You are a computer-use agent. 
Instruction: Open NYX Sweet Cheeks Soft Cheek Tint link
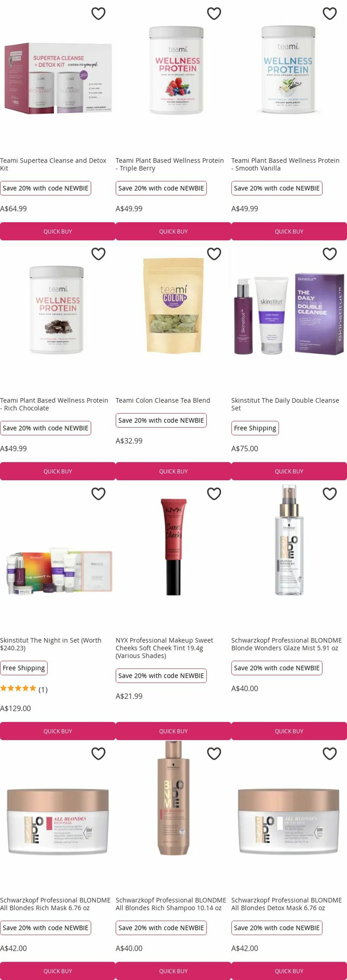[164, 648]
